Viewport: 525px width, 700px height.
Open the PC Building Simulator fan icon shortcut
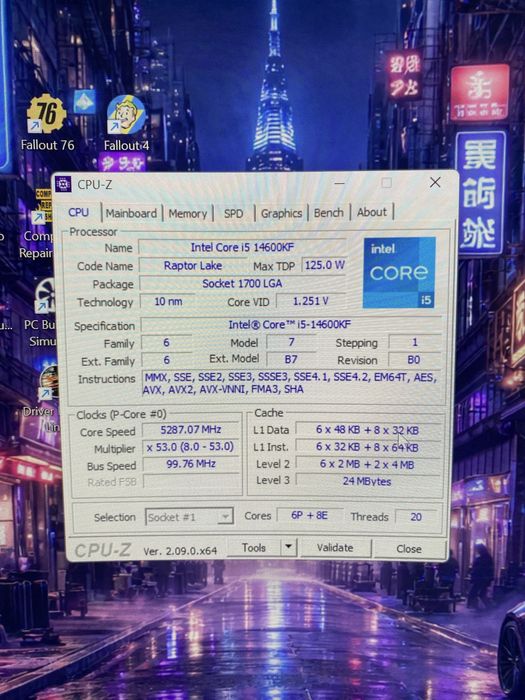tap(46, 297)
